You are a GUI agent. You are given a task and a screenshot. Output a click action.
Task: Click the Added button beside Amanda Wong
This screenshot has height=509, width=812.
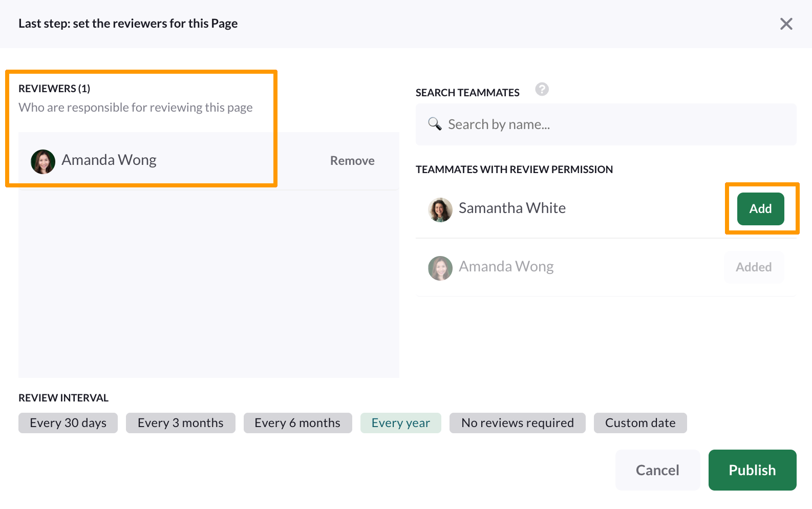tap(754, 267)
